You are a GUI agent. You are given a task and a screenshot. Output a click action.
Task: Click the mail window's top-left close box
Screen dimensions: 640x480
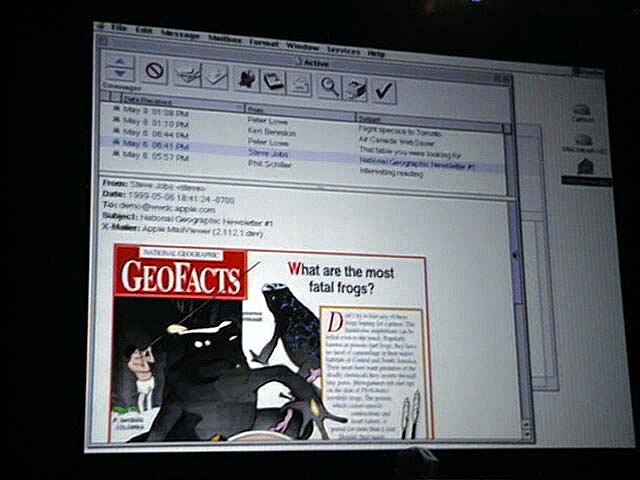pos(104,41)
